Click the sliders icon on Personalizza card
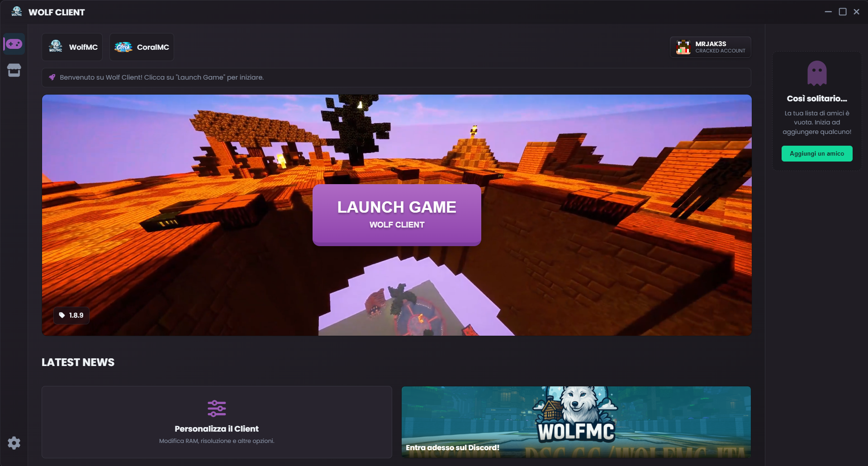 click(217, 409)
